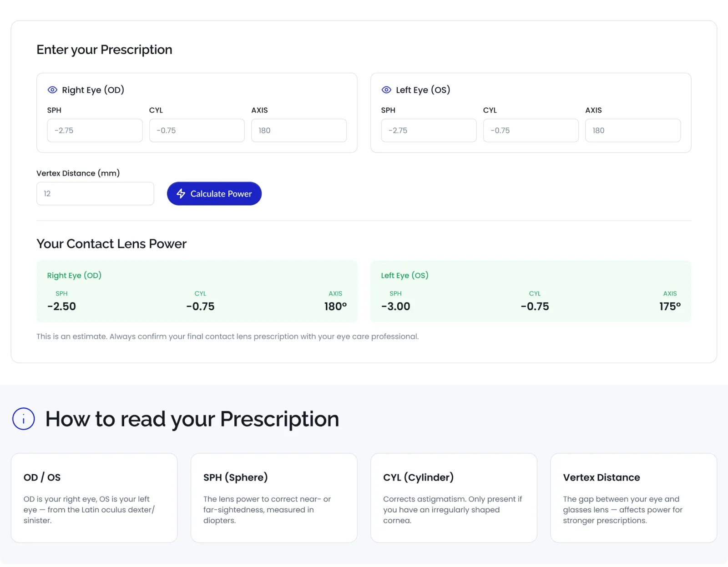Screen dimensions: 728x567
Task: Focus the Left Eye AXIS input field
Action: 633,130
